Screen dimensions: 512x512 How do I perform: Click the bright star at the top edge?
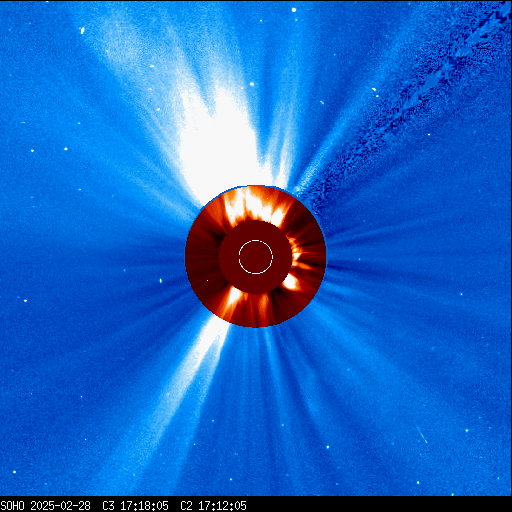(294, 10)
